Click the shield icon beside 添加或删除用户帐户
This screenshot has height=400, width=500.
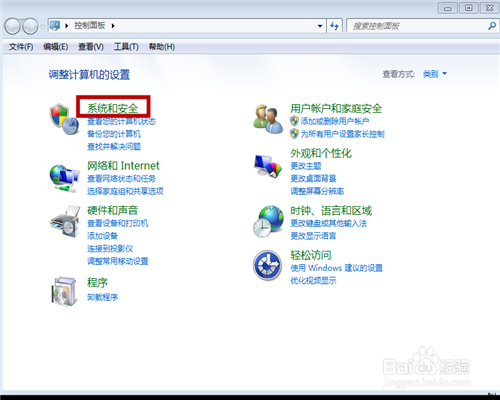click(x=294, y=121)
